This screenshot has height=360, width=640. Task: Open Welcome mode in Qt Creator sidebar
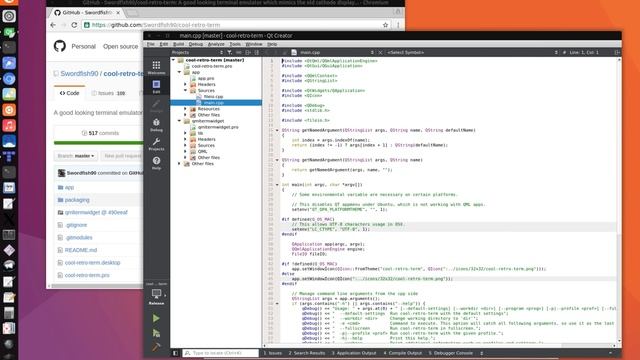click(156, 67)
